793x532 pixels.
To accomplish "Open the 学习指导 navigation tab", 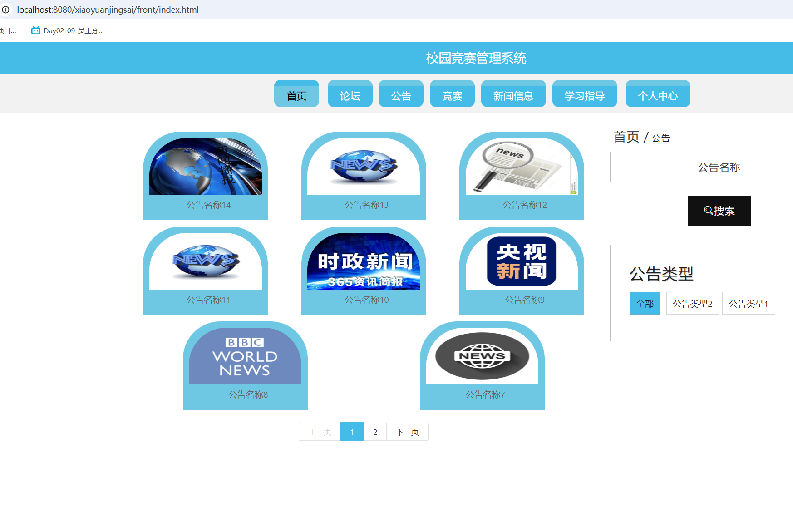I will tap(585, 94).
